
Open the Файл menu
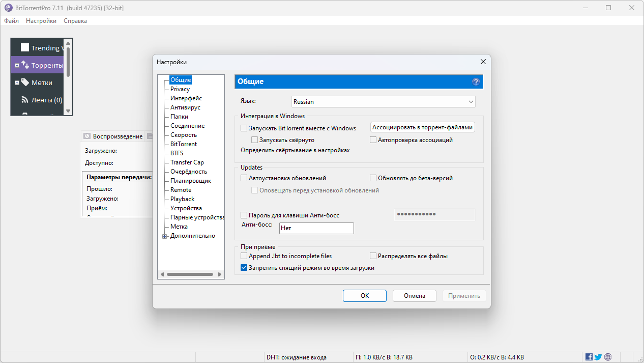click(11, 21)
